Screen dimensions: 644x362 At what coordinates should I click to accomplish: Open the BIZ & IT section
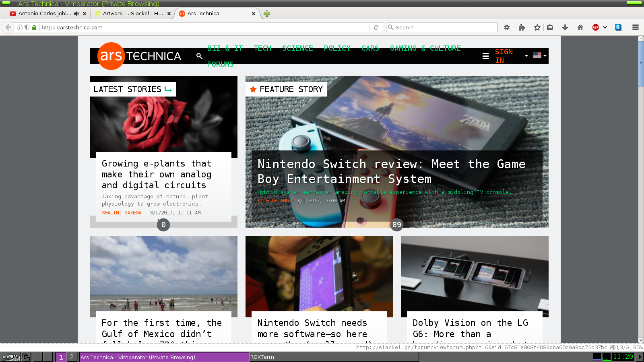[x=225, y=48]
